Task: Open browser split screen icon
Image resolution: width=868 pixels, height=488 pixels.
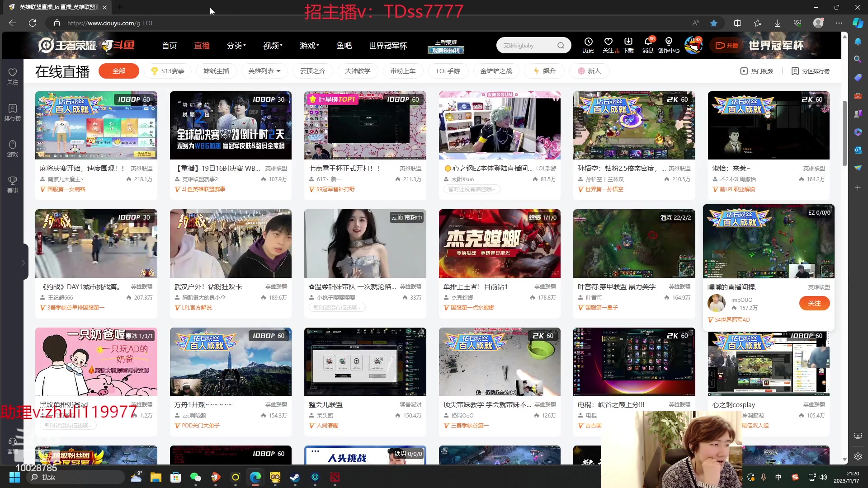Action: point(737,23)
